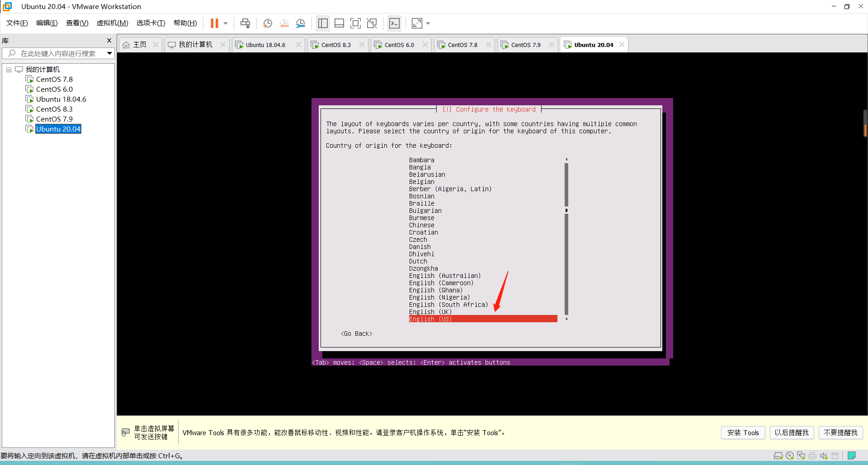Open the display stretch options dropdown
This screenshot has width=868, height=465.
(x=428, y=23)
